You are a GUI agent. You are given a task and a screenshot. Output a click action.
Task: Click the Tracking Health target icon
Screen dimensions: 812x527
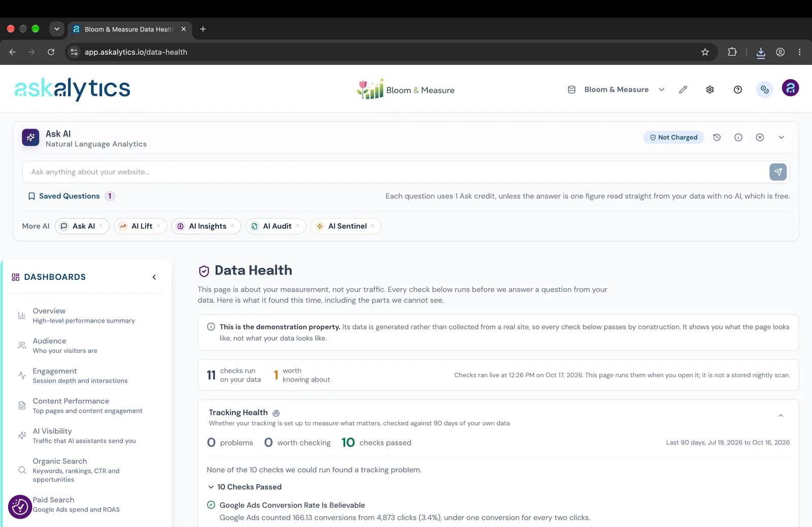click(x=276, y=413)
